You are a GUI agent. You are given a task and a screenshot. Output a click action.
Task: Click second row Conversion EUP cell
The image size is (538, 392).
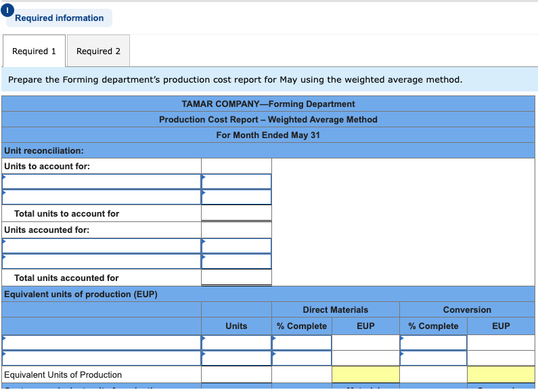coord(501,358)
